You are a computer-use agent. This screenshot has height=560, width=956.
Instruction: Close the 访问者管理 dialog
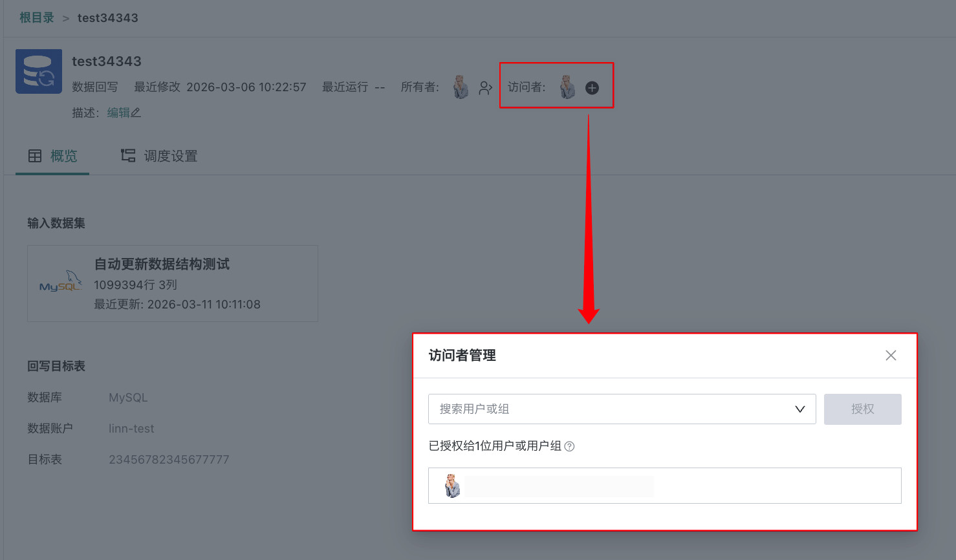coord(891,355)
